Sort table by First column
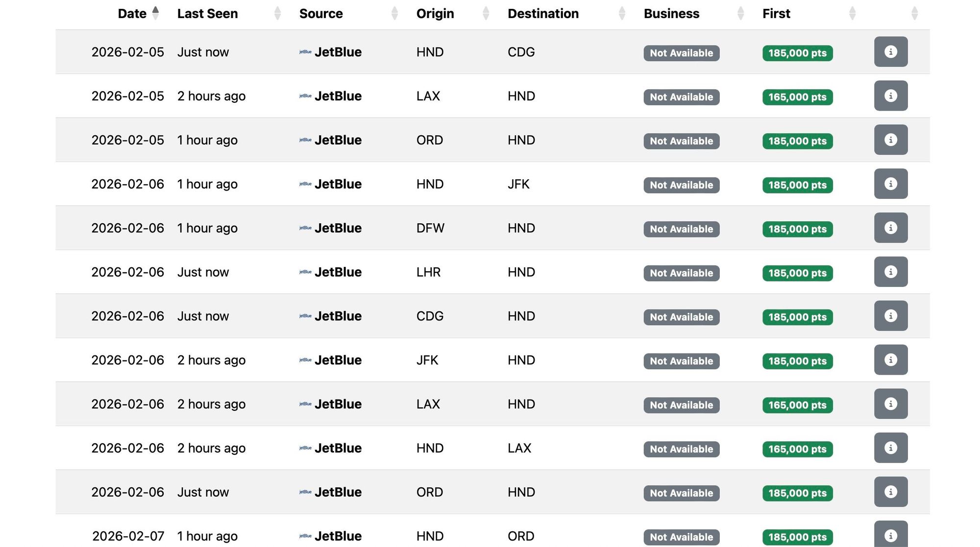 coord(776,14)
